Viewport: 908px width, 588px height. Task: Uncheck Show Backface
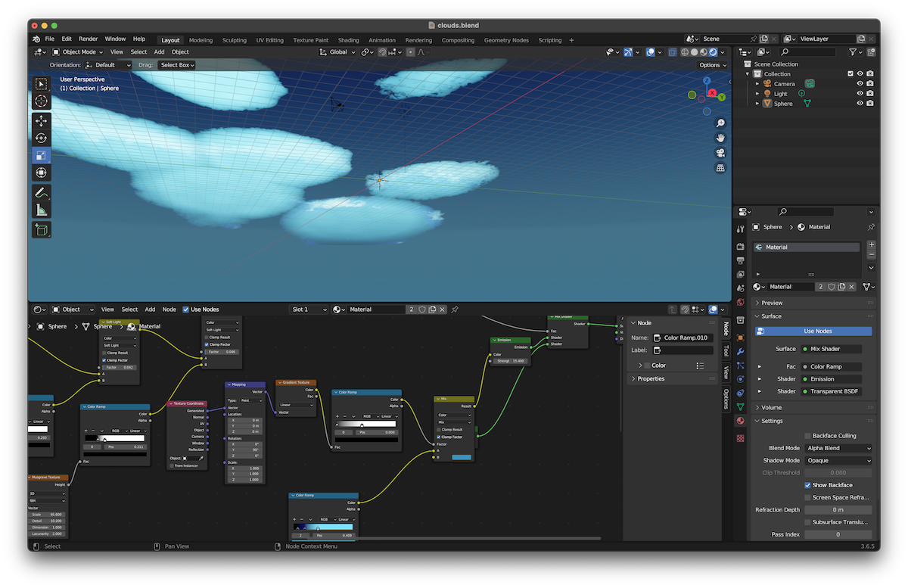(807, 485)
